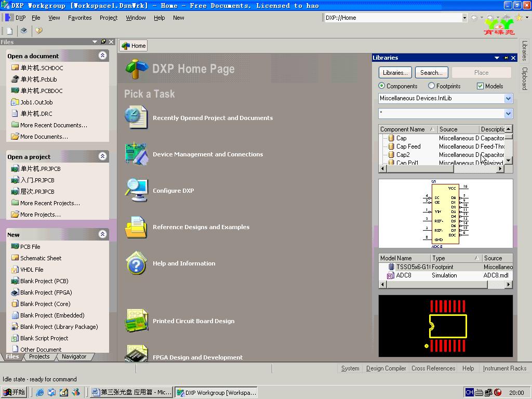
Task: Click component list scroll down arrow
Action: 508,161
